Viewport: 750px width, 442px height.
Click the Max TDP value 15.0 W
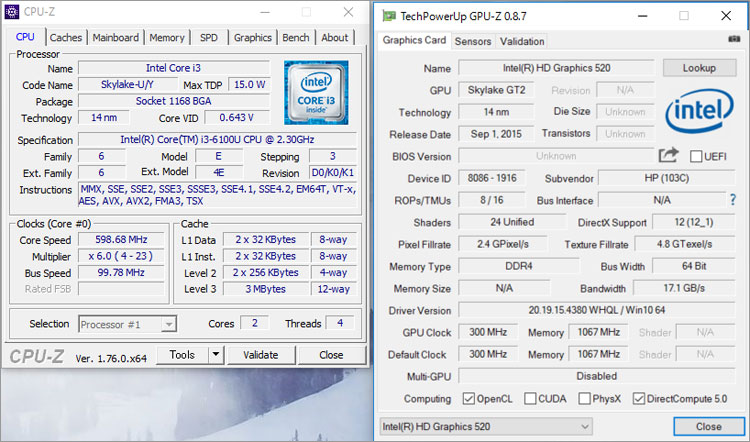[x=249, y=85]
